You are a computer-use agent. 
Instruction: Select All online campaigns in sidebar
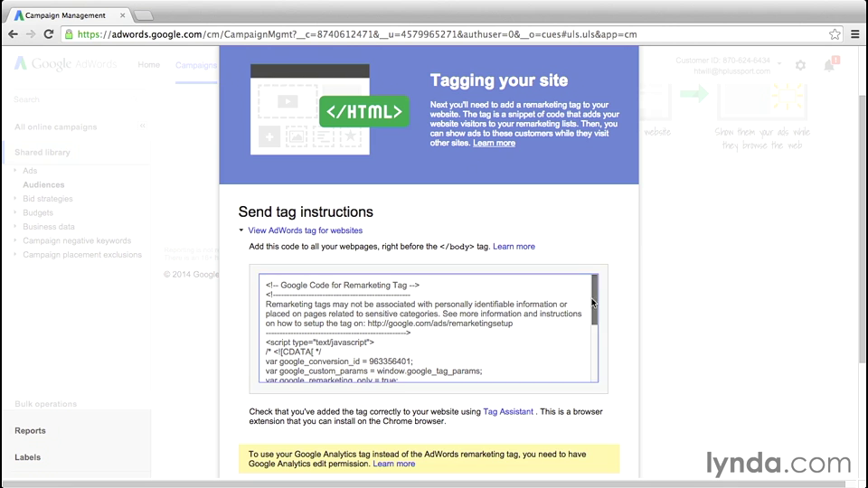click(55, 127)
